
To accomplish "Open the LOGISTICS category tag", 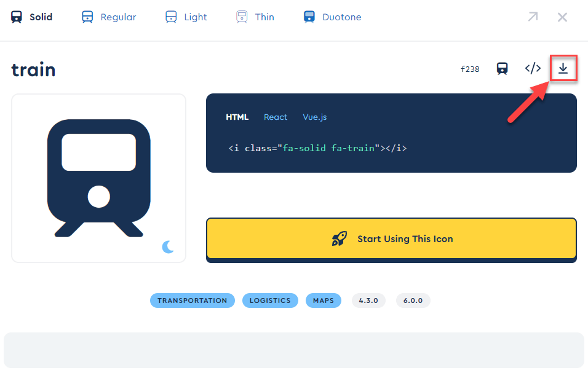I will pos(270,300).
